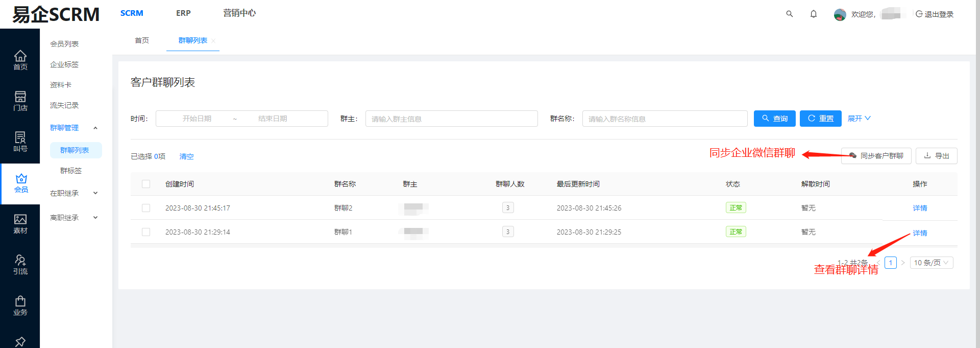The width and height of the screenshot is (980, 348).
Task: Click creation time 2023-08-30 21:45:17
Action: tap(198, 208)
